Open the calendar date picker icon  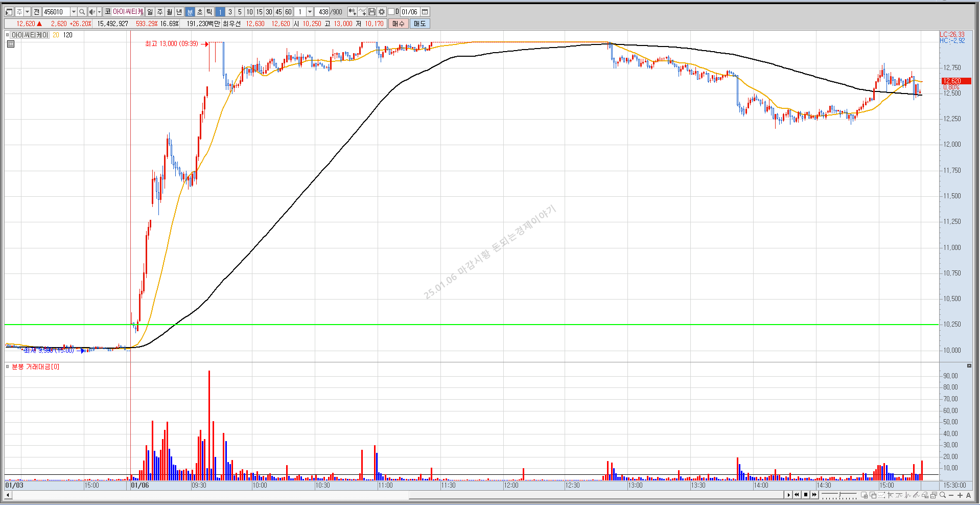(425, 12)
